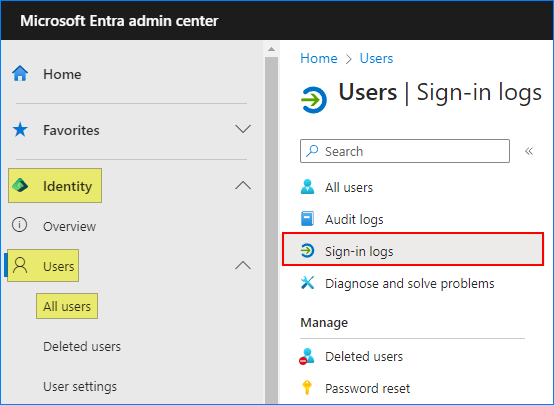Click the Sign-in logs arrow icon

coord(307,251)
